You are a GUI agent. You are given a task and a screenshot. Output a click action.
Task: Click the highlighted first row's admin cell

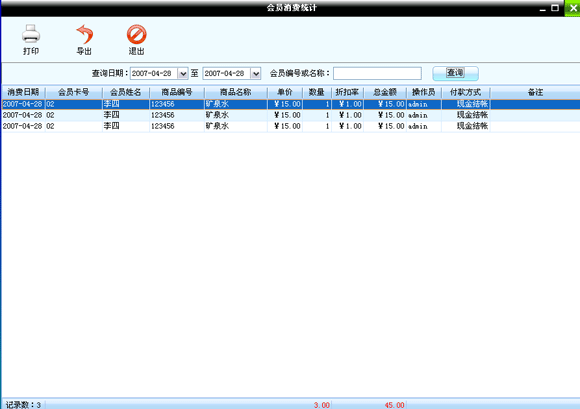coord(424,104)
